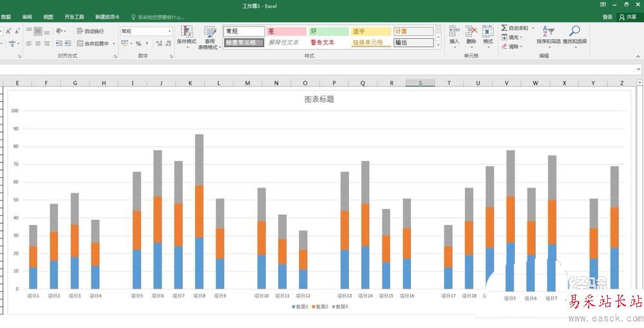This screenshot has height=328, width=644.
Task: Open the 合并后居中 dropdown arrow
Action: tap(114, 44)
